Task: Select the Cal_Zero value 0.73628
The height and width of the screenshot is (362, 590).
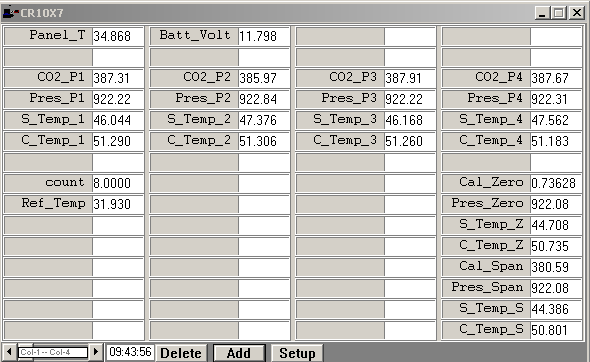Action: 556,183
